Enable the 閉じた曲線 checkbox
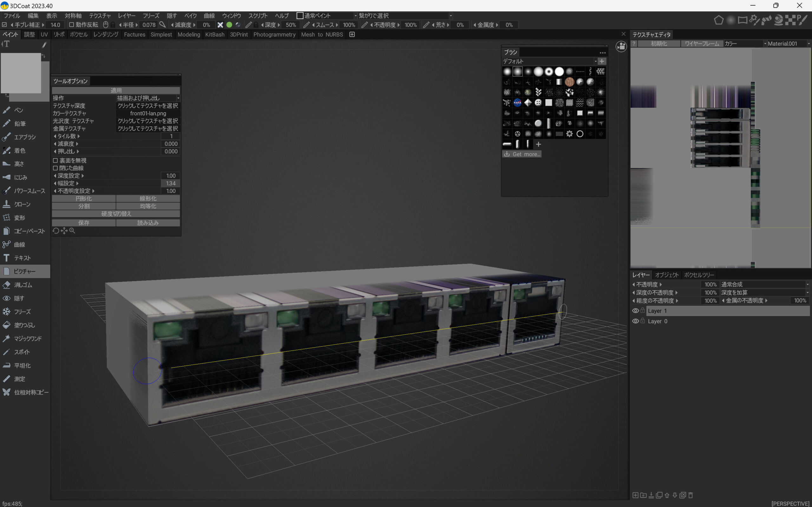Viewport: 812px width, 507px height. [56, 168]
